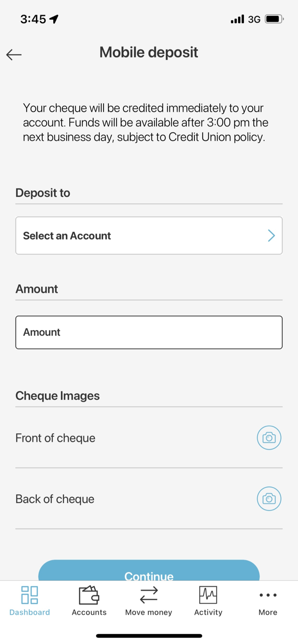Image resolution: width=298 pixels, height=644 pixels.
Task: Tap the Accounts wallet icon
Action: point(89,595)
